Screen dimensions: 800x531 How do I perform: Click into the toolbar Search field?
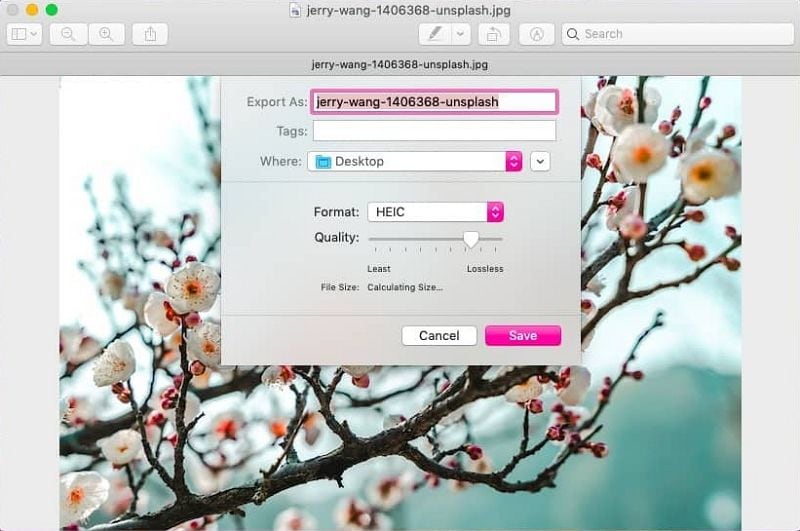pos(678,34)
